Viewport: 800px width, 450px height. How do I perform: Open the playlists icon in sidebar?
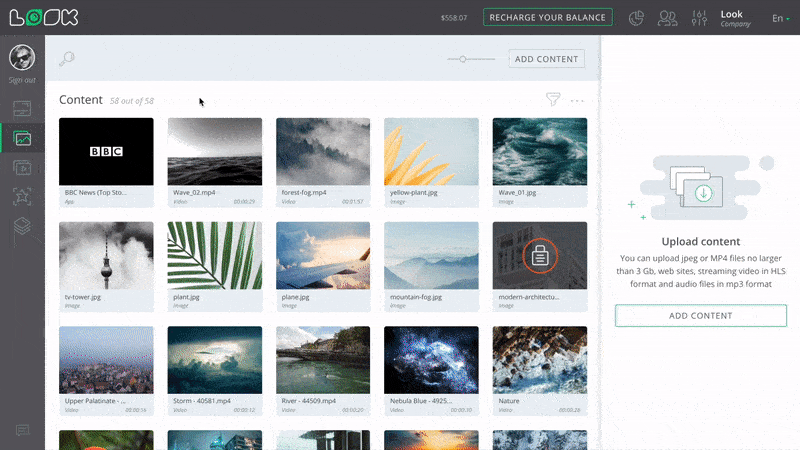click(x=22, y=168)
